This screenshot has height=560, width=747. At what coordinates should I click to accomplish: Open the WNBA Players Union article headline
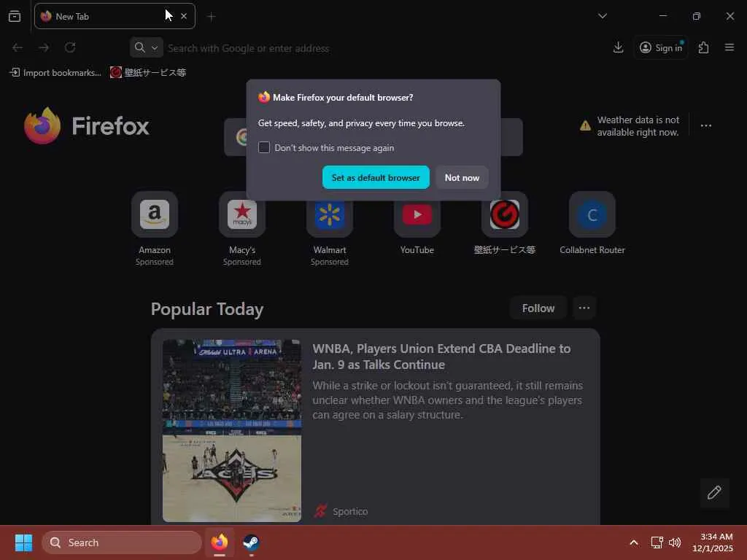point(441,357)
